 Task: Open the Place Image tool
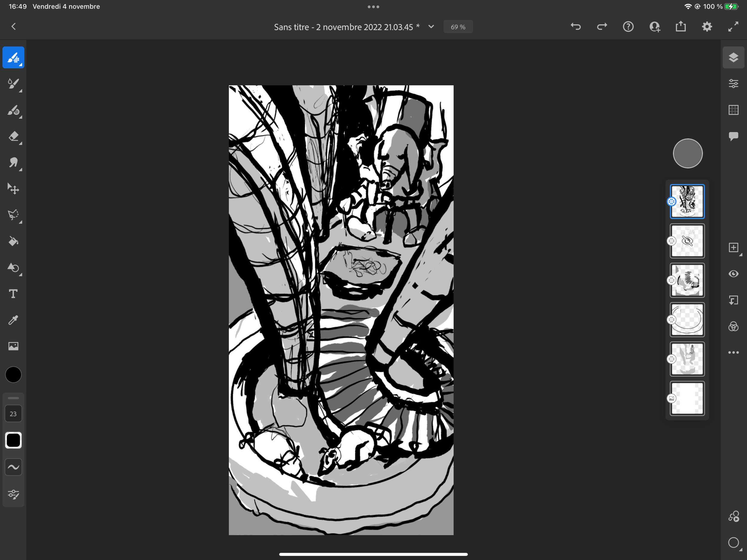point(13,346)
